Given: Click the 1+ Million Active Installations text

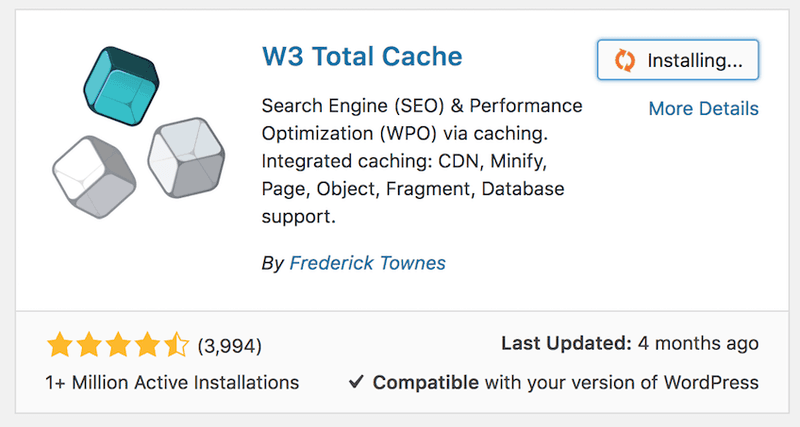Looking at the screenshot, I should [x=172, y=382].
